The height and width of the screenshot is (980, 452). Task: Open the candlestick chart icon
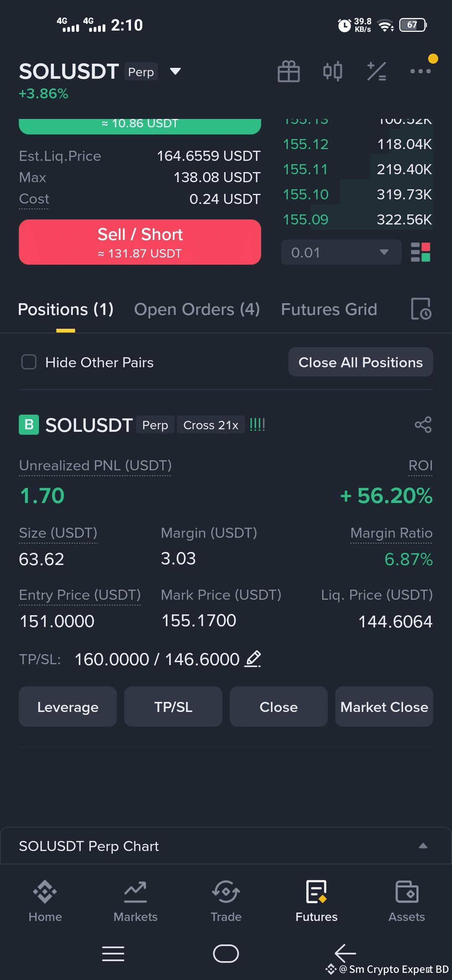point(333,71)
